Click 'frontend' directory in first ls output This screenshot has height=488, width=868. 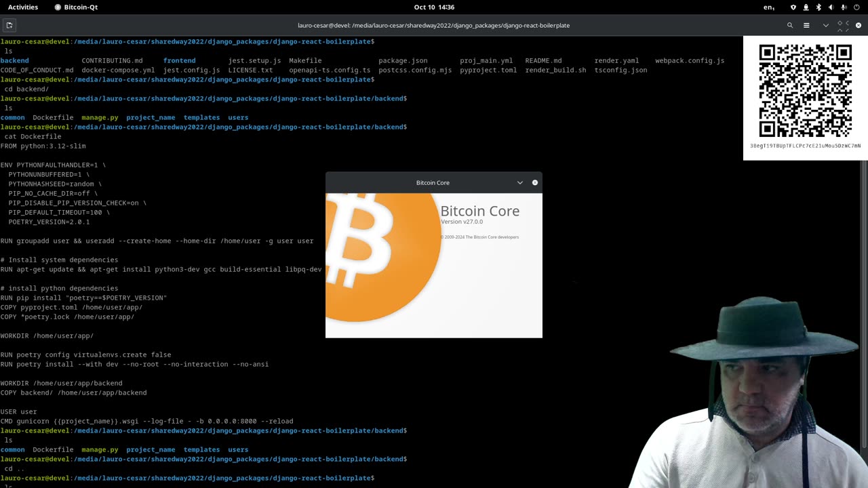[x=179, y=60]
